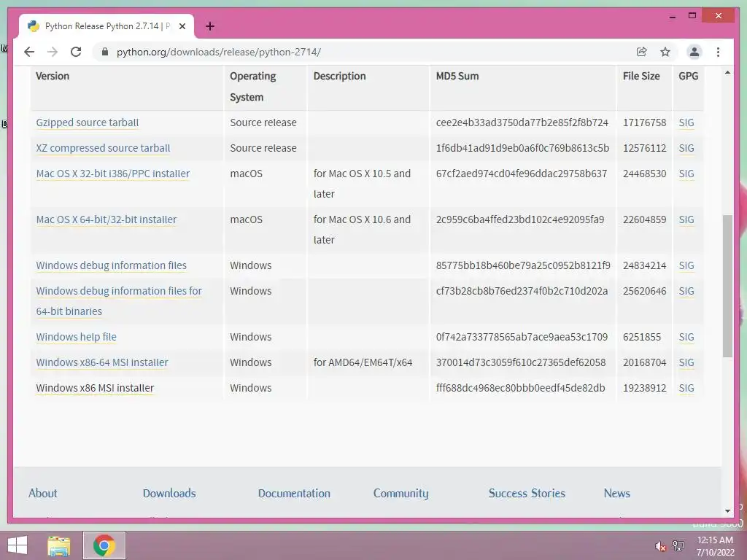Open network status tray icon
Image resolution: width=747 pixels, height=560 pixels.
click(x=678, y=546)
